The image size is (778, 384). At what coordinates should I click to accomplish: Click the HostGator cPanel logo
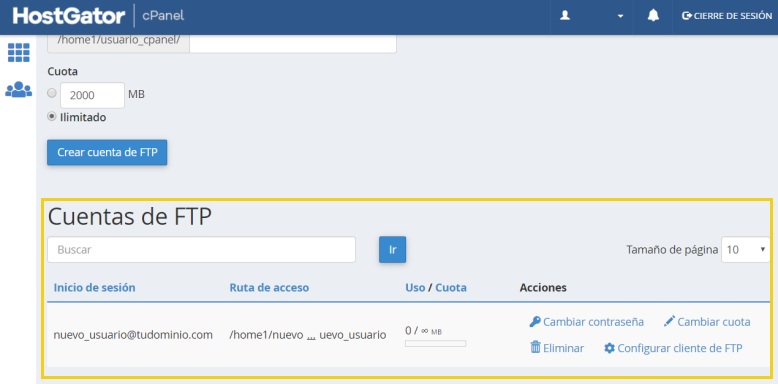coord(98,16)
